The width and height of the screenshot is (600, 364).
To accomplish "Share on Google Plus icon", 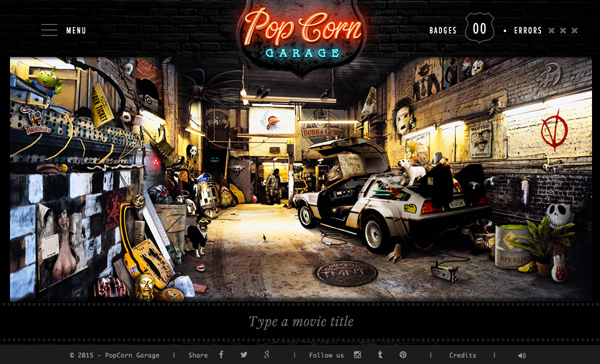I will (x=267, y=354).
